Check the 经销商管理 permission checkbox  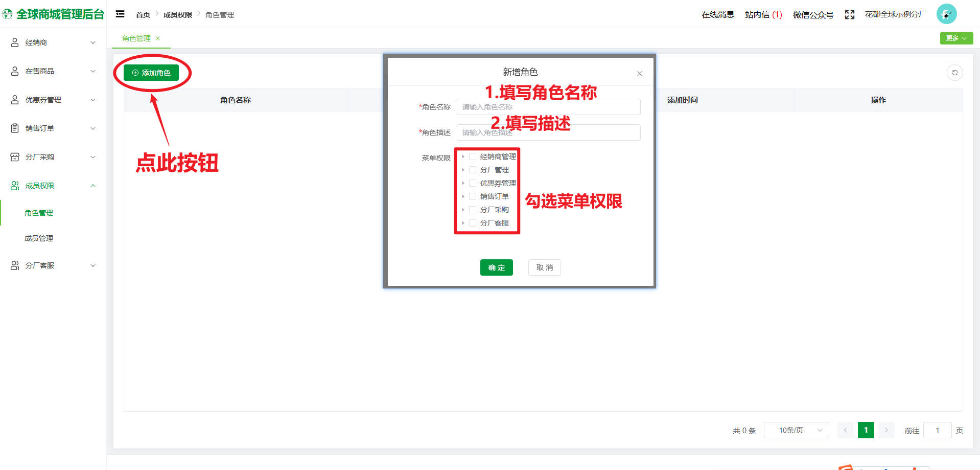click(473, 156)
